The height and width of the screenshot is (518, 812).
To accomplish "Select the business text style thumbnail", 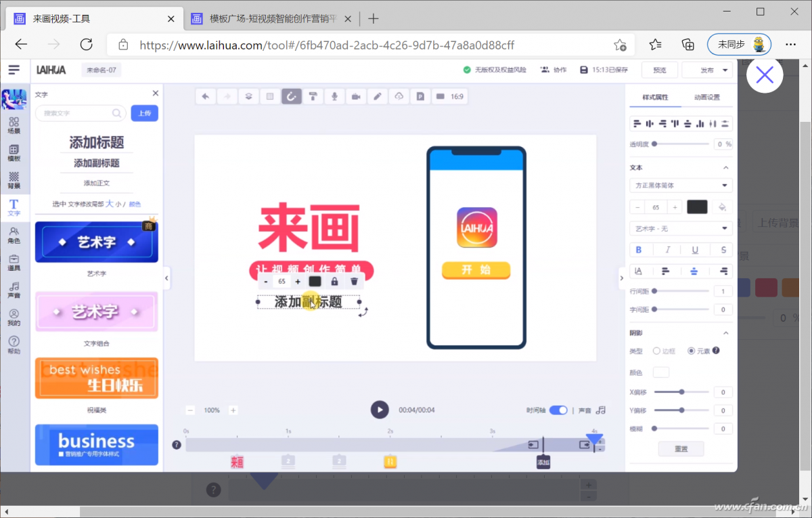I will pos(97,444).
